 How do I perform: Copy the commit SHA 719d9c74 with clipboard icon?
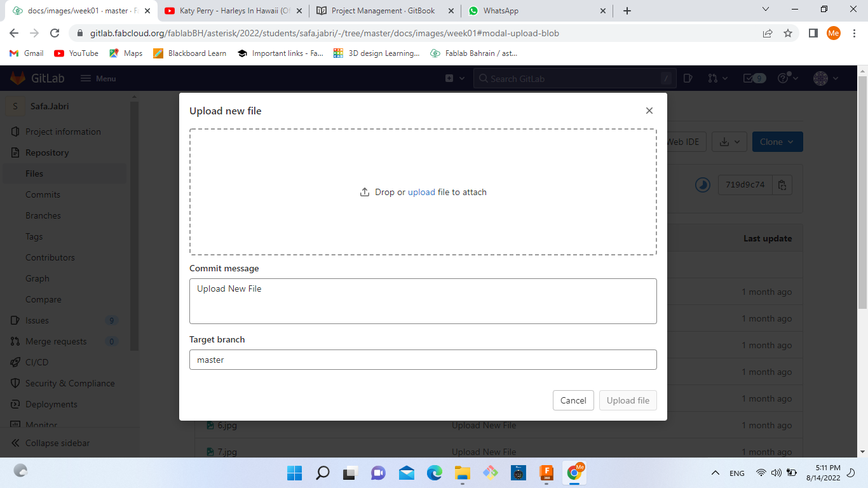coord(782,185)
